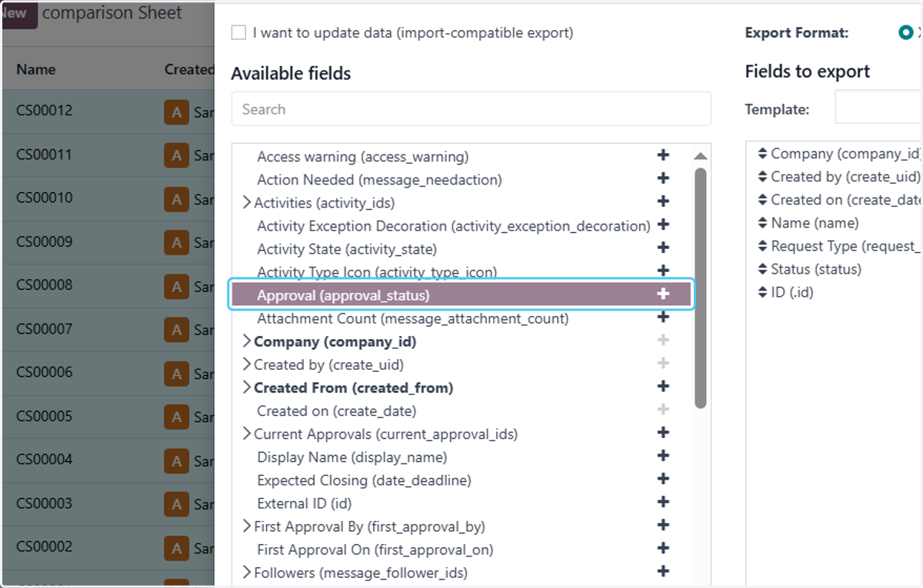The height and width of the screenshot is (588, 923).
Task: Select External ID (id) row text
Action: (x=304, y=503)
